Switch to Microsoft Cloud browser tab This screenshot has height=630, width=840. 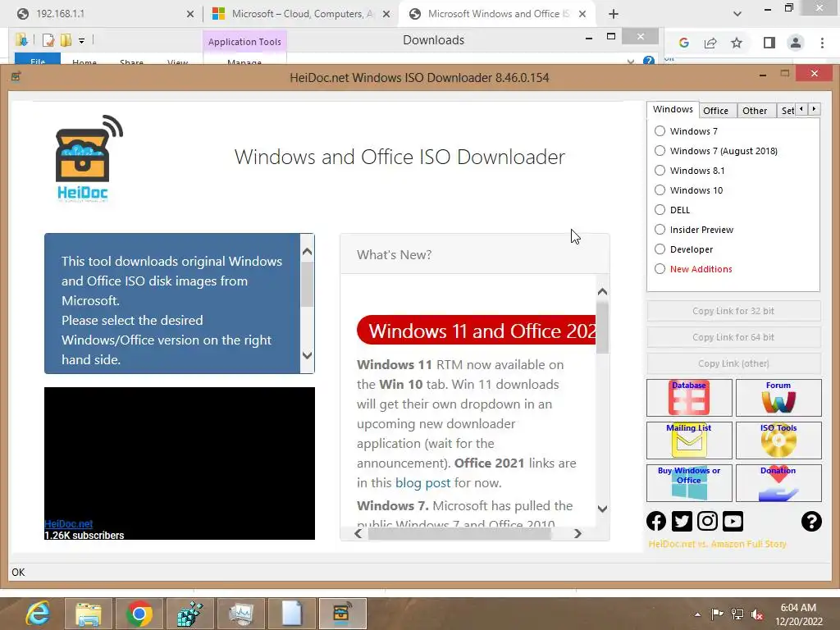(x=300, y=14)
